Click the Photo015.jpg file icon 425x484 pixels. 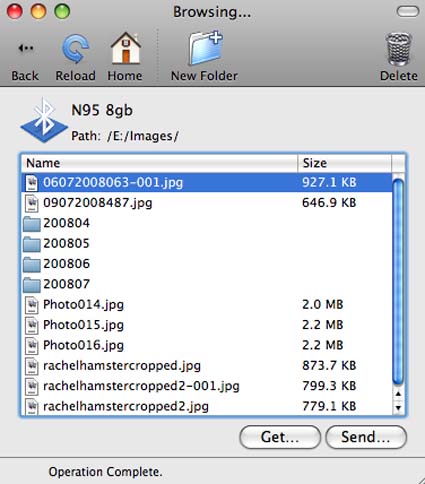(32, 325)
